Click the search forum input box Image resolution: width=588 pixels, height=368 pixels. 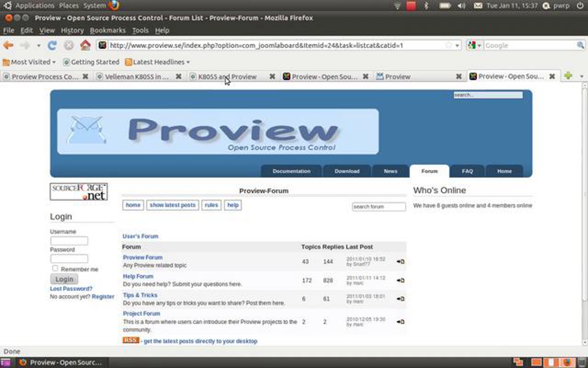point(379,207)
